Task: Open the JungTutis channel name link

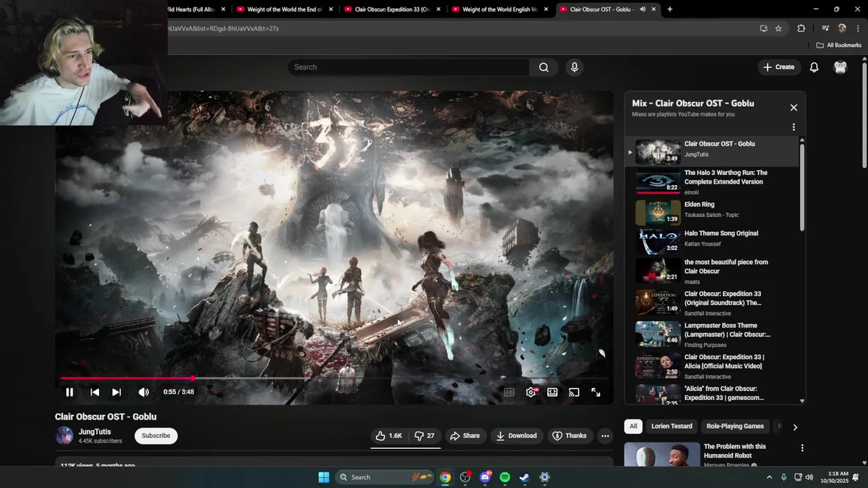Action: (x=95, y=432)
